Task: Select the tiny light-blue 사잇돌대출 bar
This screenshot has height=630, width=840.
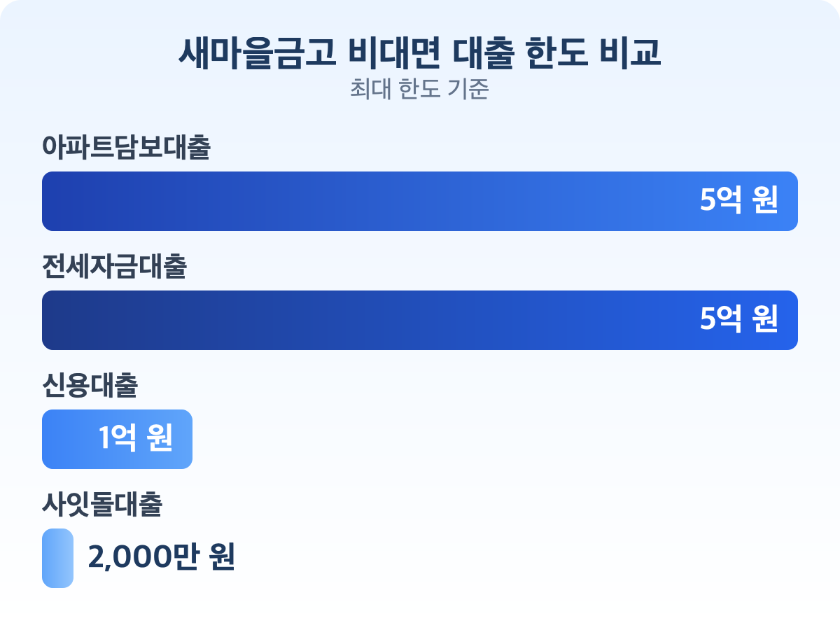Action: (57, 559)
